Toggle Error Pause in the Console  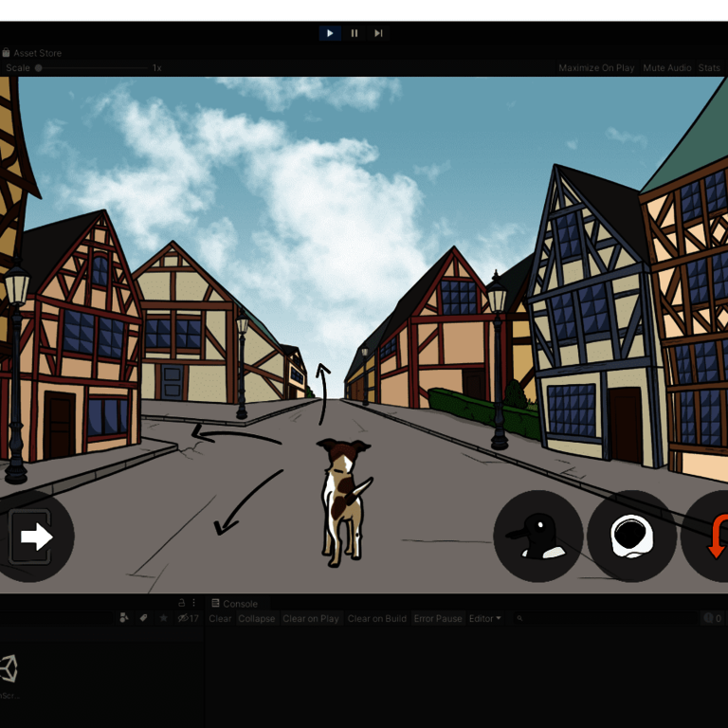tap(438, 618)
